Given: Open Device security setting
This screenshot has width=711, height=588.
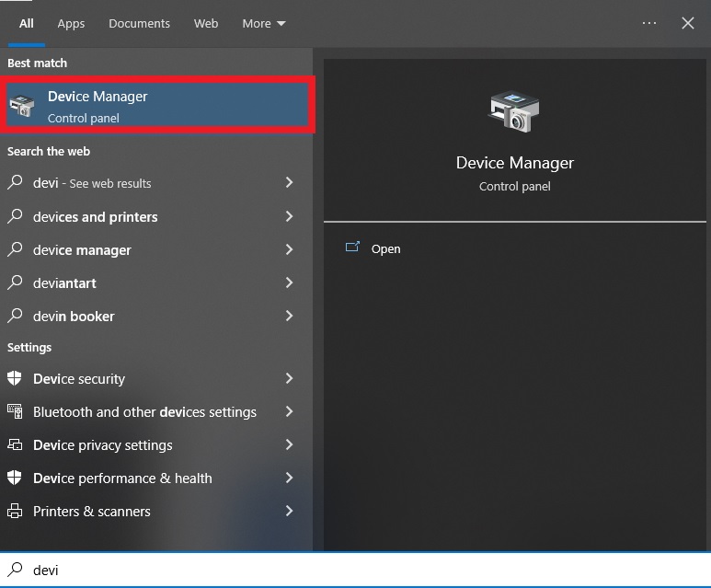Looking at the screenshot, I should pos(156,378).
